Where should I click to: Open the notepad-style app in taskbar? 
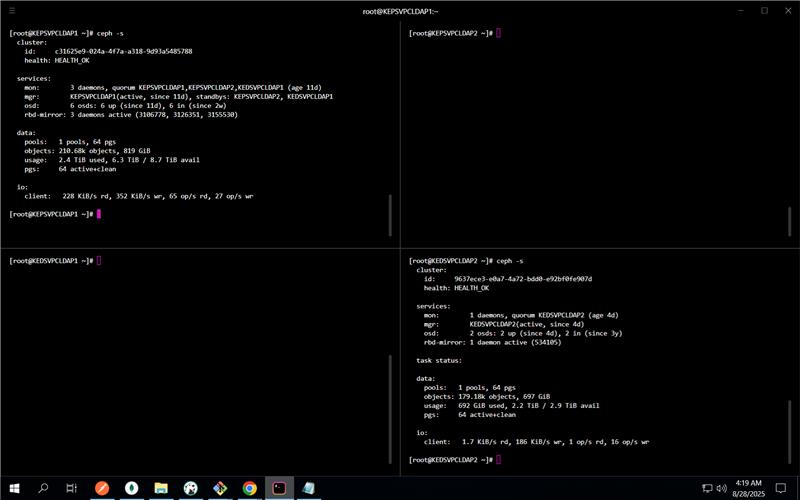(309, 488)
